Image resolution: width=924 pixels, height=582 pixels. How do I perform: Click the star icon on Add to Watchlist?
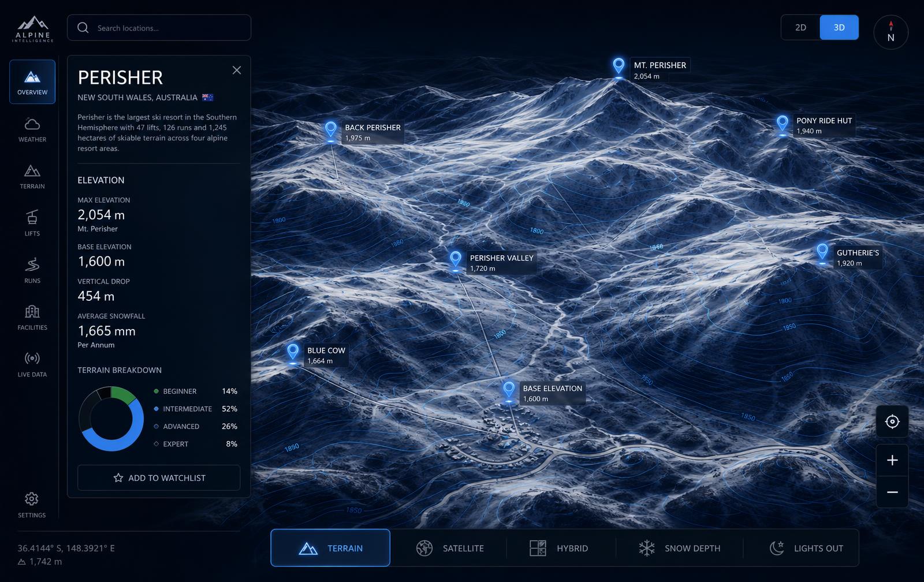[x=118, y=477]
